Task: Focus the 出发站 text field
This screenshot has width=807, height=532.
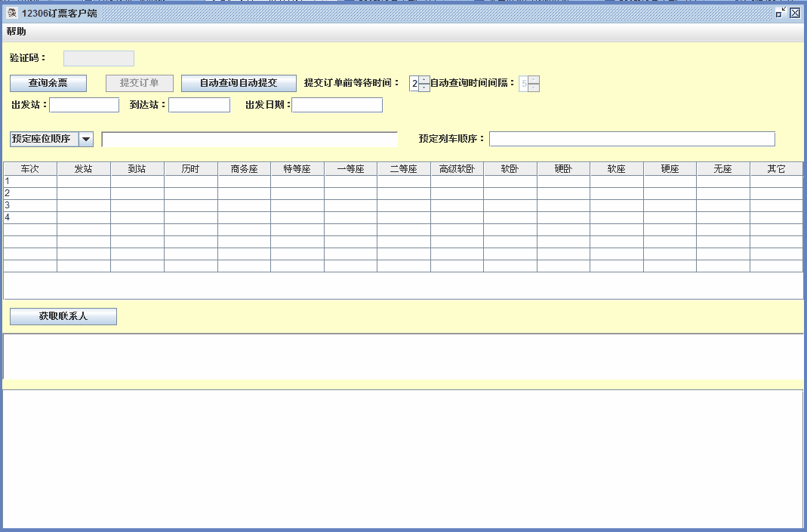Action: [85, 105]
